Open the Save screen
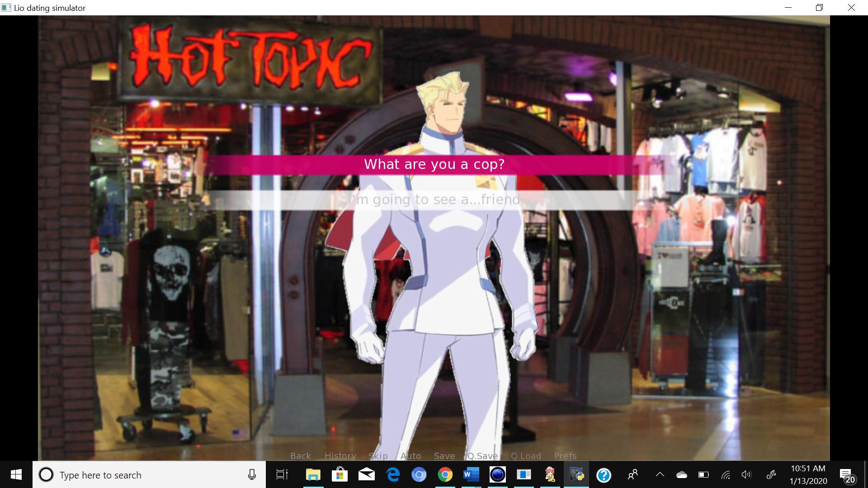The width and height of the screenshot is (868, 488). [444, 456]
